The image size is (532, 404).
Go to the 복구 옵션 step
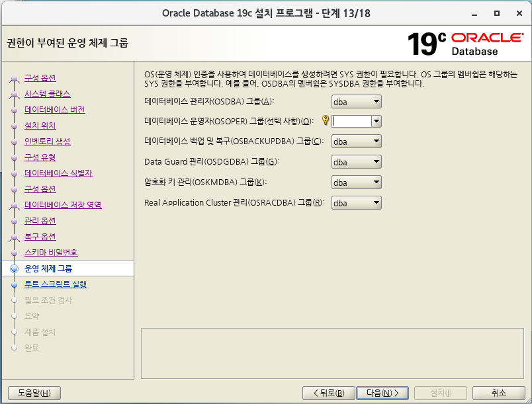40,237
